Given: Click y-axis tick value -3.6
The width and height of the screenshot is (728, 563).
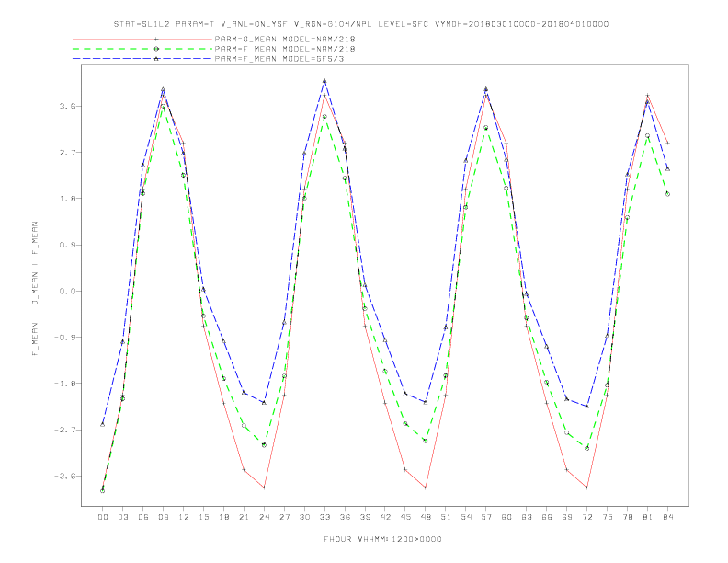Looking at the screenshot, I should pos(64,477).
